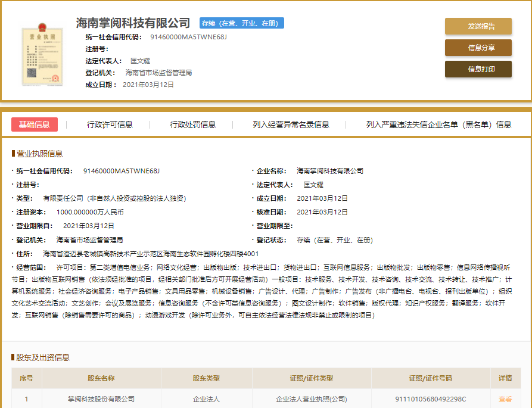Select the 基础信息 tab
Image resolution: width=532 pixels, height=408 pixels.
[x=35, y=124]
